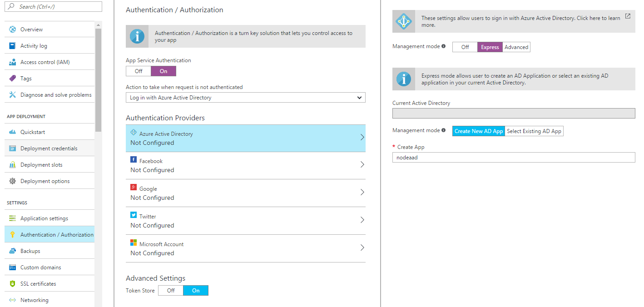Expand the Twitter provider settings
Screen dimensions: 644x307
[245, 220]
